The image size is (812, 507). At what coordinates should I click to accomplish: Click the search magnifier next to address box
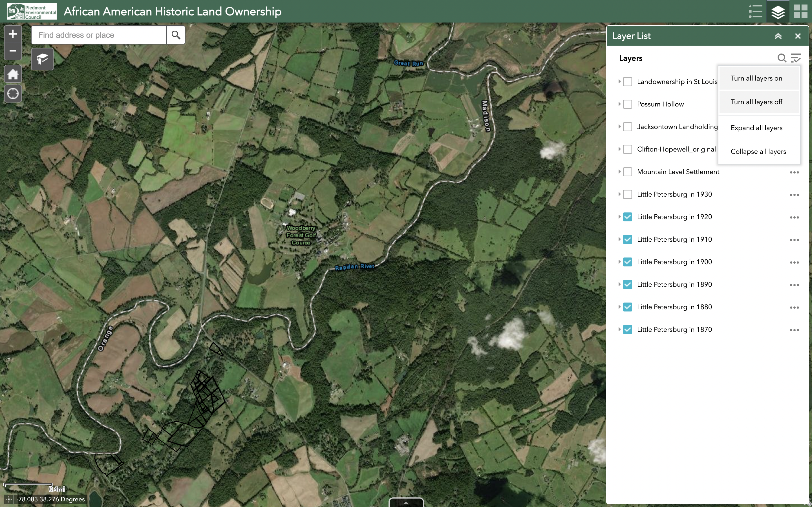pos(176,35)
